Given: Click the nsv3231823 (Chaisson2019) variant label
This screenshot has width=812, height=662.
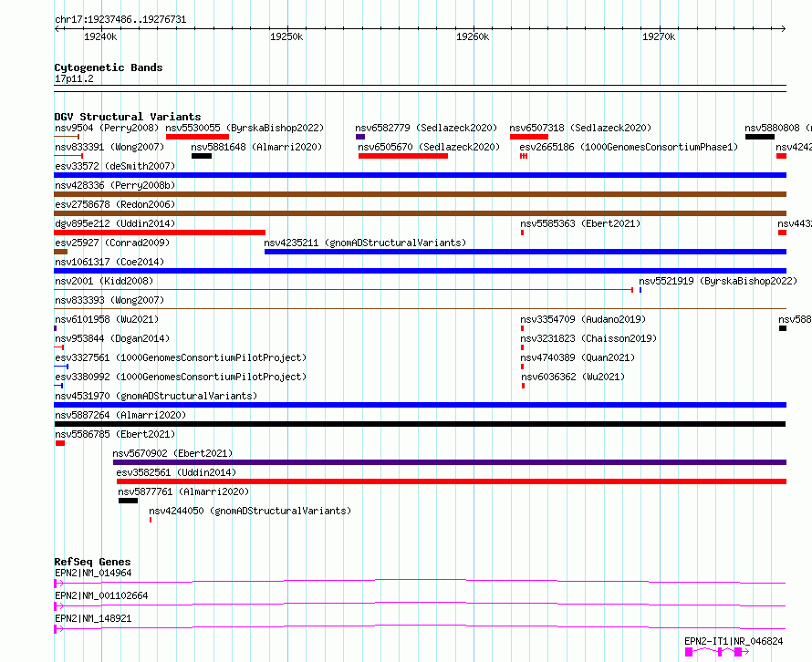Looking at the screenshot, I should 588,338.
